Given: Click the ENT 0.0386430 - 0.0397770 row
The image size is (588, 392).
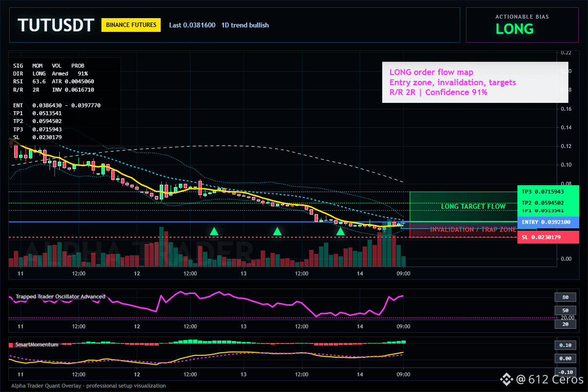Looking at the screenshot, I should [57, 105].
